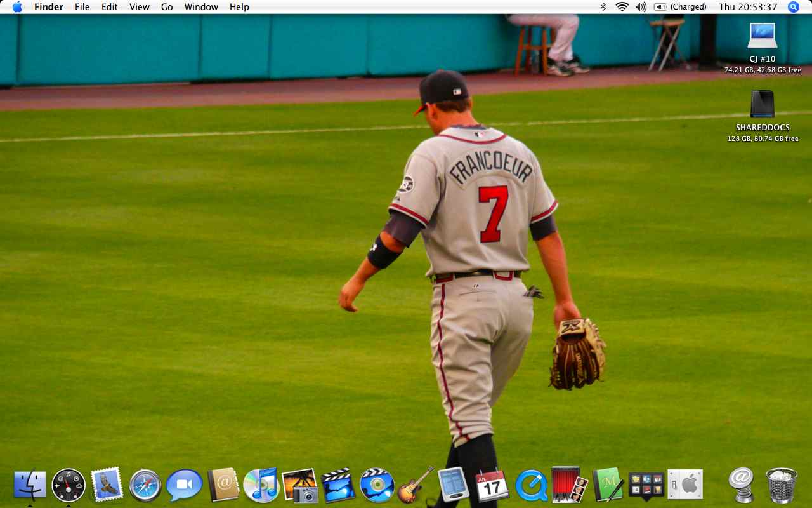This screenshot has height=508, width=812.
Task: Launch Dashboard from the dock
Action: point(69,485)
